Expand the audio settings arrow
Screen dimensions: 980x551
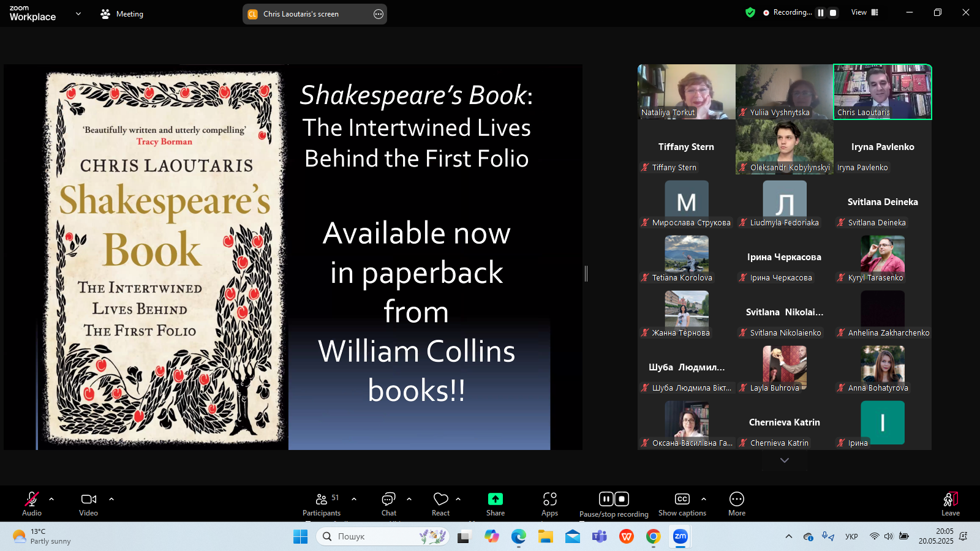pos(51,499)
